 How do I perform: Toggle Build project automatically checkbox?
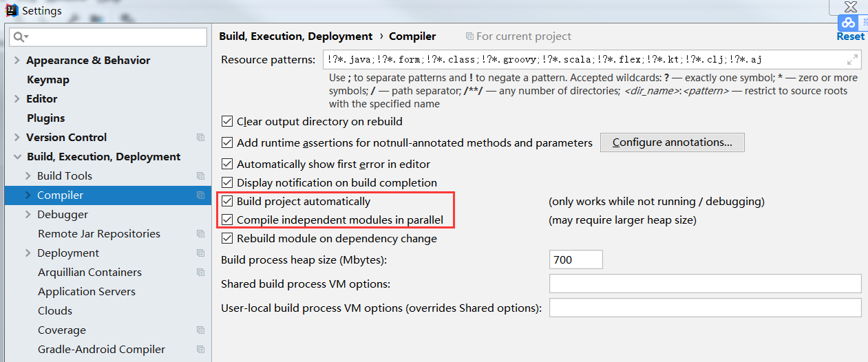click(x=227, y=202)
